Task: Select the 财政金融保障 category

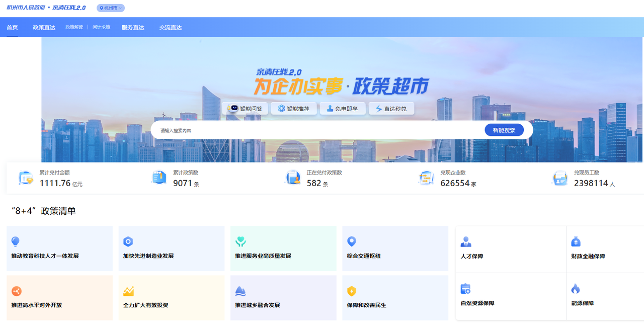Action: tap(605, 249)
